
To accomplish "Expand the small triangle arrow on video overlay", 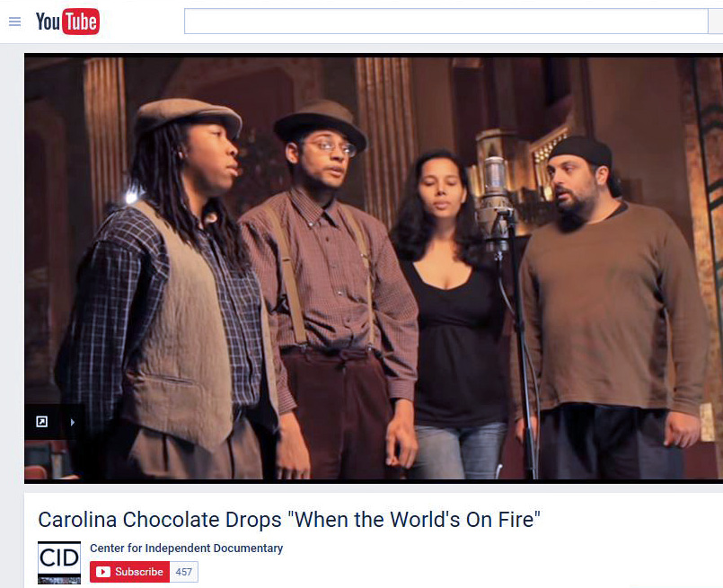I will click(x=73, y=422).
